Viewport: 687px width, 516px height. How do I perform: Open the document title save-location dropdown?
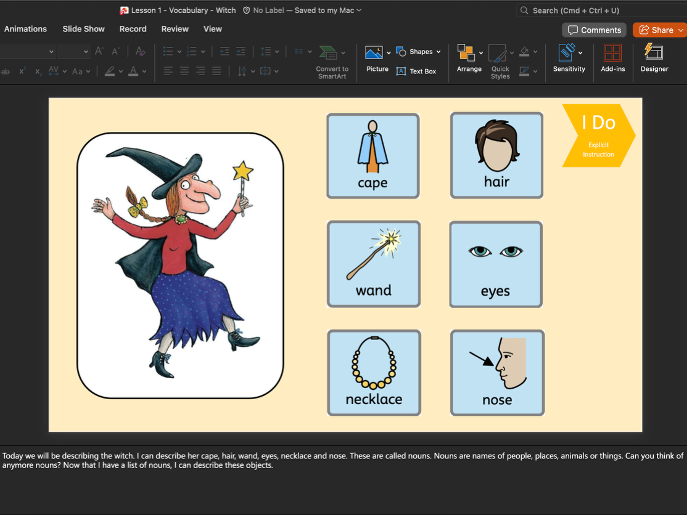pos(359,10)
